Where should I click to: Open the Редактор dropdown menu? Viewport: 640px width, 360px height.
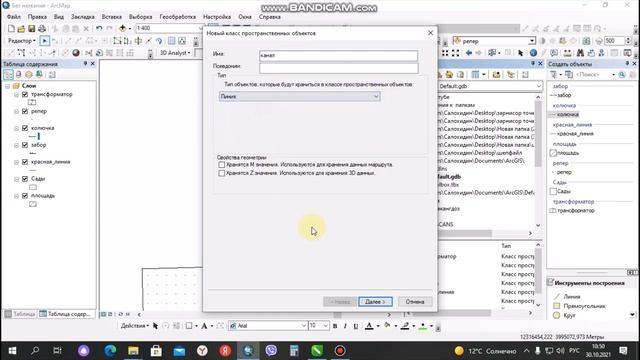[x=22, y=41]
